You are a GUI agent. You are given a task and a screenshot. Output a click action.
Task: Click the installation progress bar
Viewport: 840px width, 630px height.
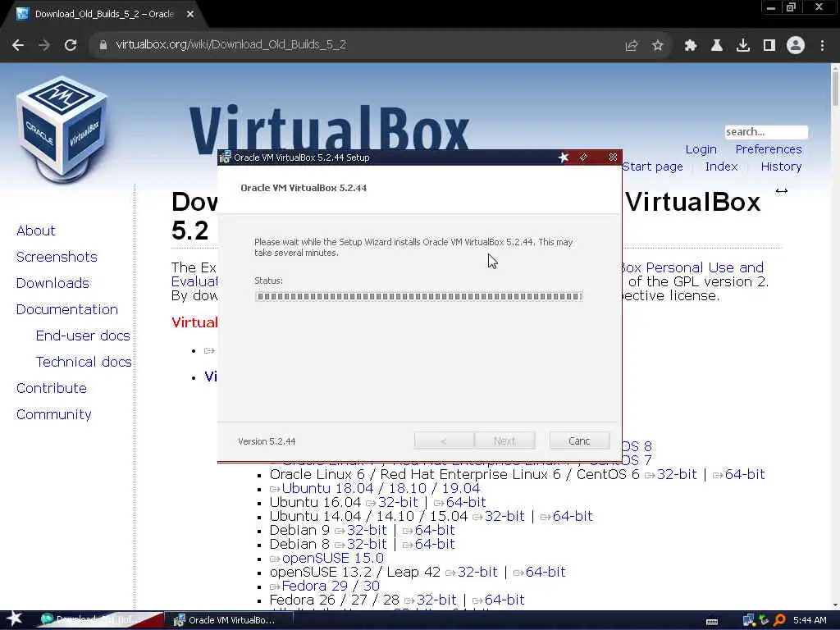point(419,296)
